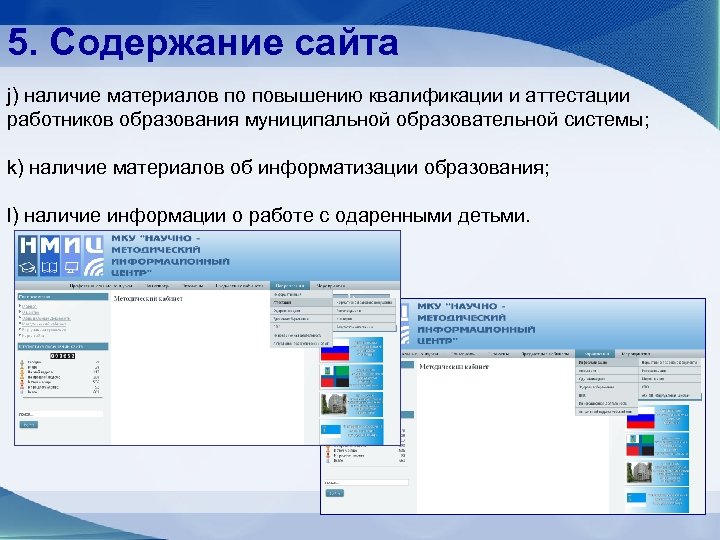The width and height of the screenshot is (720, 540).
Task: Open the nav item right of the active tab, right screenshot
Action: [x=636, y=354]
